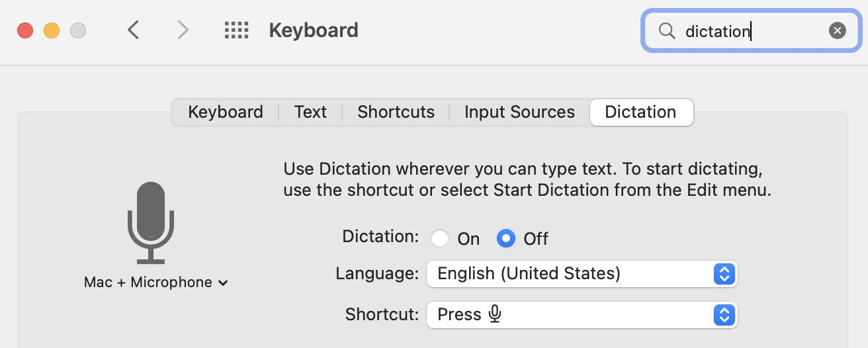Click the yellow minimize window button
The width and height of the screenshot is (868, 348).
pyautogui.click(x=52, y=30)
